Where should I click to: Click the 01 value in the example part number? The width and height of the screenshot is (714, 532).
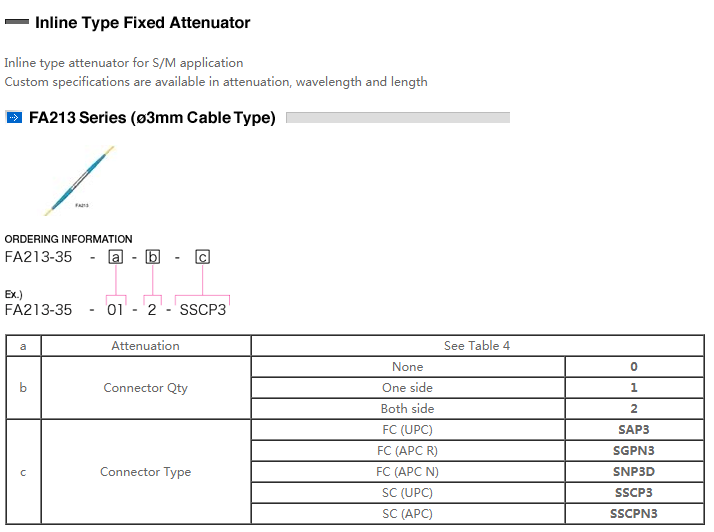(x=116, y=310)
